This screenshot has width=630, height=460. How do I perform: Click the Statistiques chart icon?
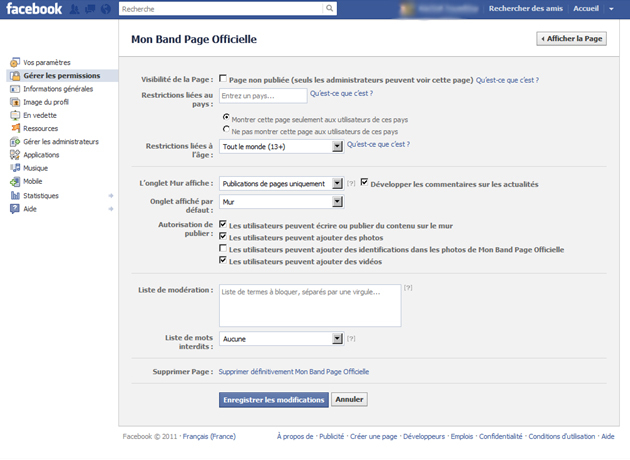[15, 196]
